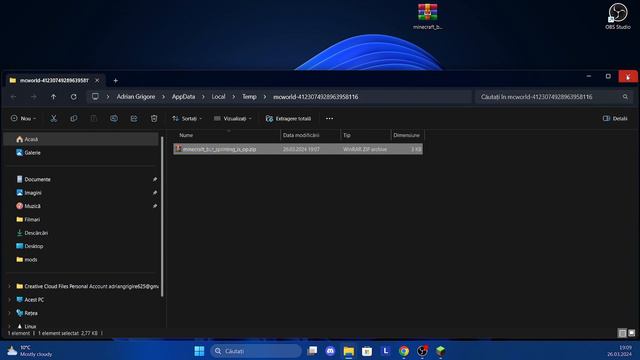Open Filmări in the navigation pane
Screen dimensions: 640x360
81,220
